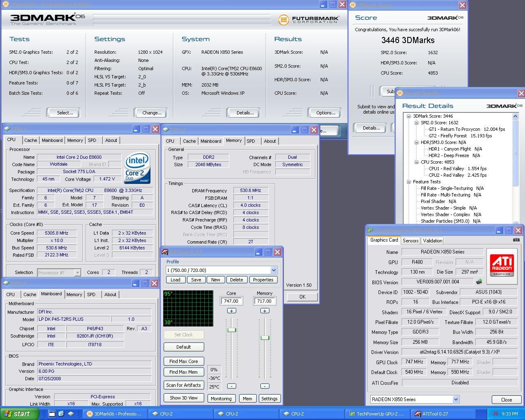525x420 pixels.
Task: Open the Cache tab in the CPU-Z CPU window
Action: point(31,140)
